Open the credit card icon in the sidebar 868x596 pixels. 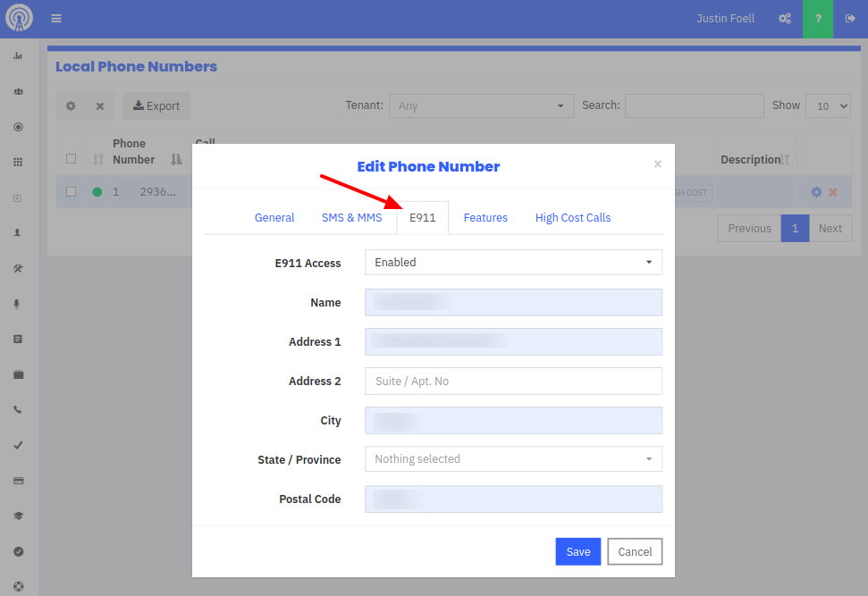[18, 481]
